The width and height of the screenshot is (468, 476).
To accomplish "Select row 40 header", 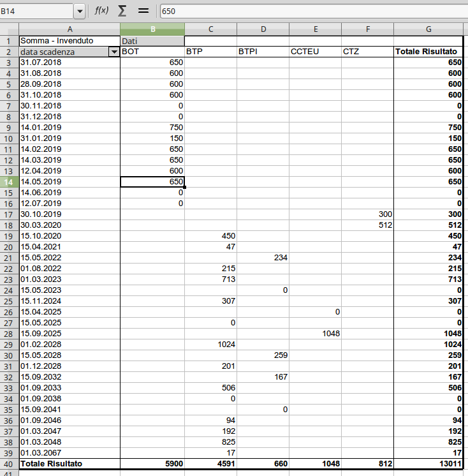I will click(9, 464).
